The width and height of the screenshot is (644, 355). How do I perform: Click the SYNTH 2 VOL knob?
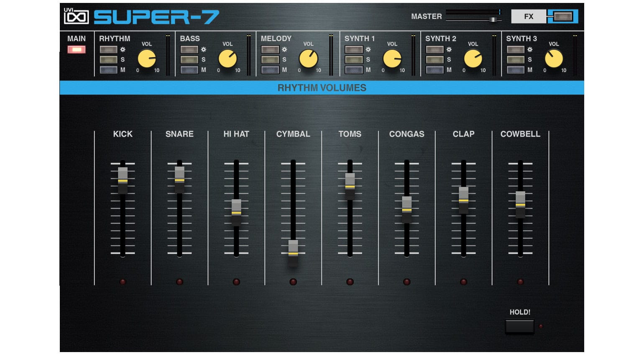[473, 59]
